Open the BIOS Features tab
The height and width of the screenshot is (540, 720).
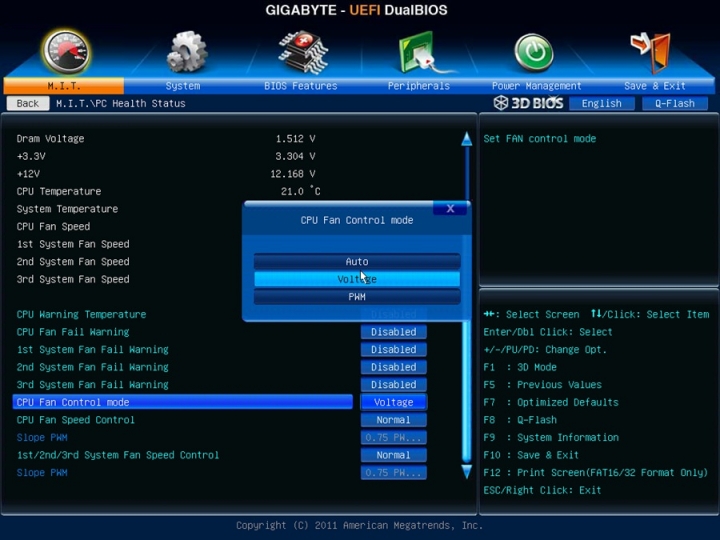[x=301, y=86]
